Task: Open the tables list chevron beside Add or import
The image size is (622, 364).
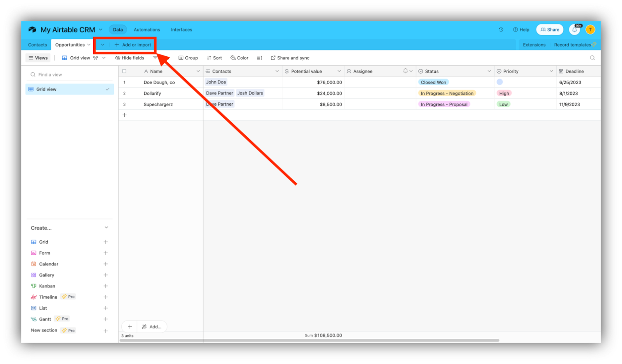Action: tap(103, 45)
